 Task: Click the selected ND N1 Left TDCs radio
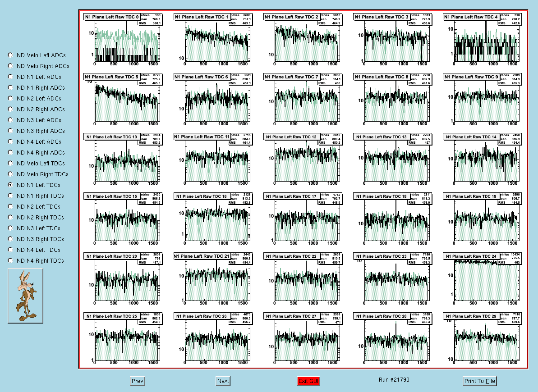[10, 185]
